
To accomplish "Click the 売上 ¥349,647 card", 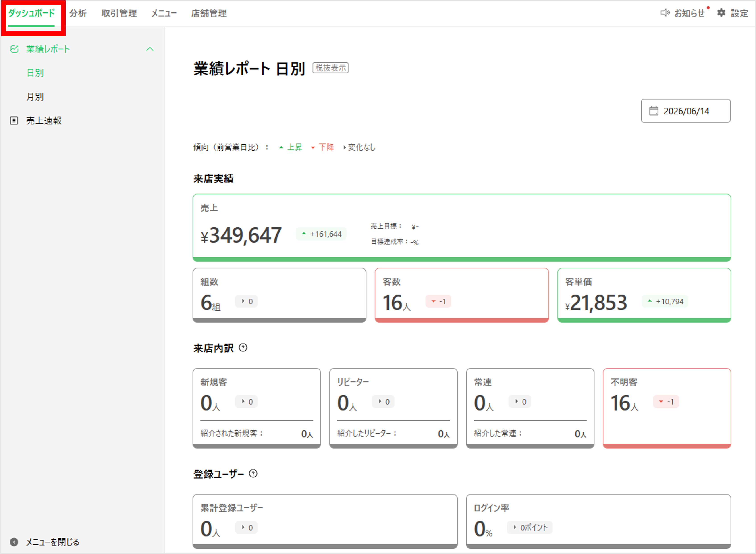I will coord(461,228).
